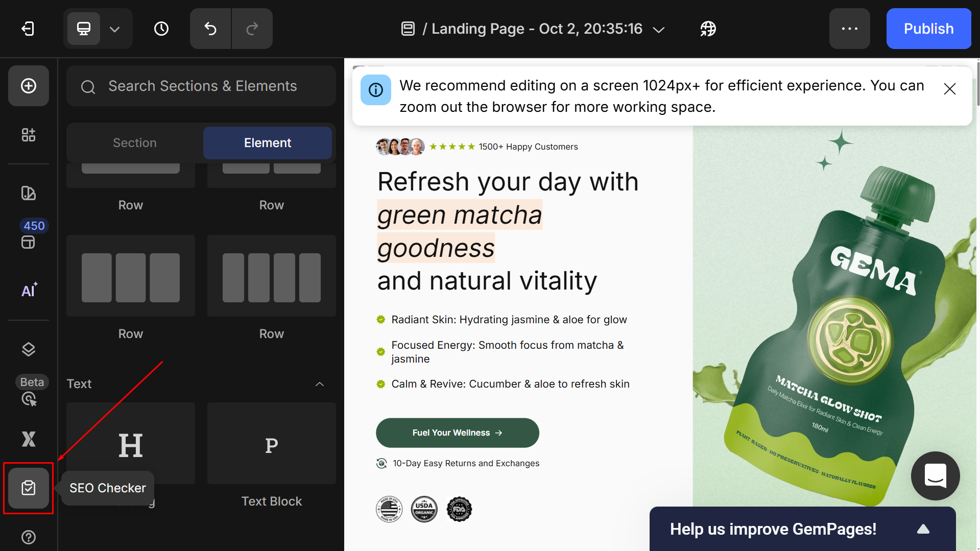Click the Publish button
The width and height of the screenshot is (980, 551).
[x=928, y=29]
